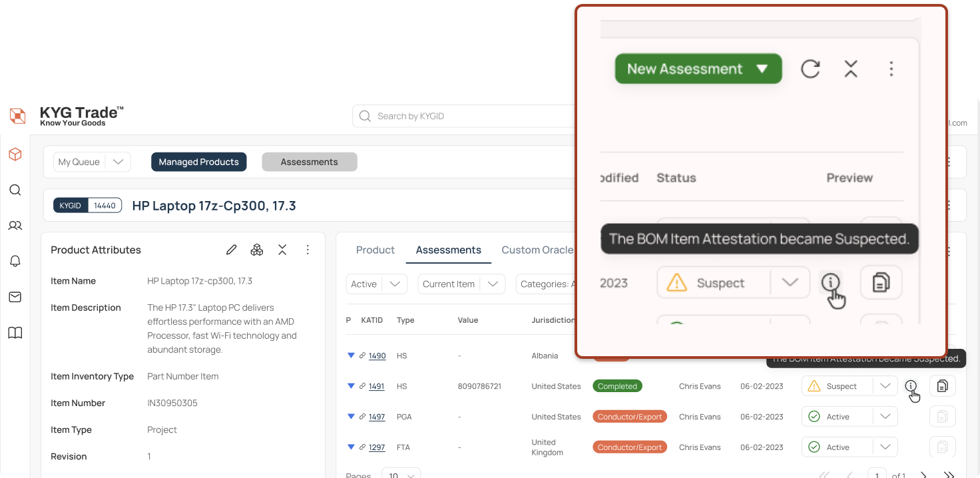Click the Albania jurisdiction cell
The image size is (980, 478).
click(x=545, y=356)
